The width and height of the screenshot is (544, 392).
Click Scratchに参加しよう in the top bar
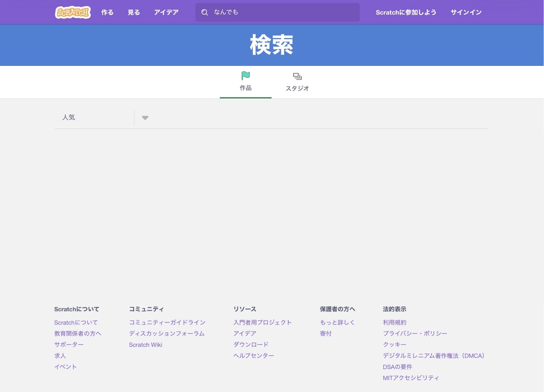click(x=406, y=13)
